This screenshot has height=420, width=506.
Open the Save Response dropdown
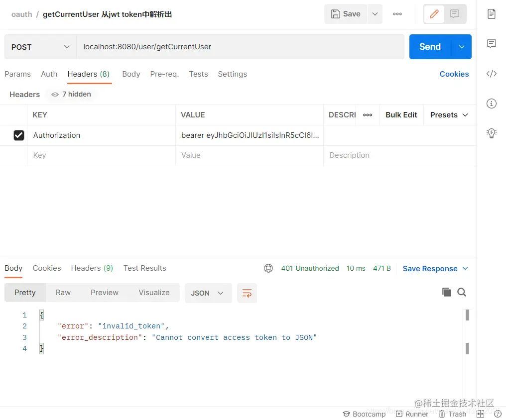435,269
